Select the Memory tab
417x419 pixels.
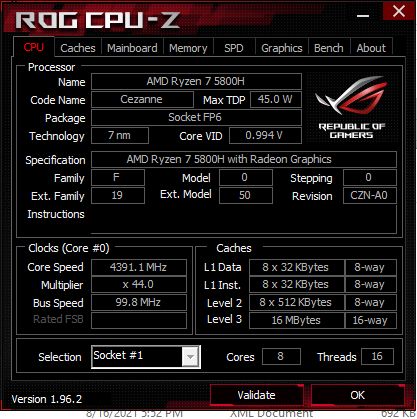pyautogui.click(x=188, y=48)
